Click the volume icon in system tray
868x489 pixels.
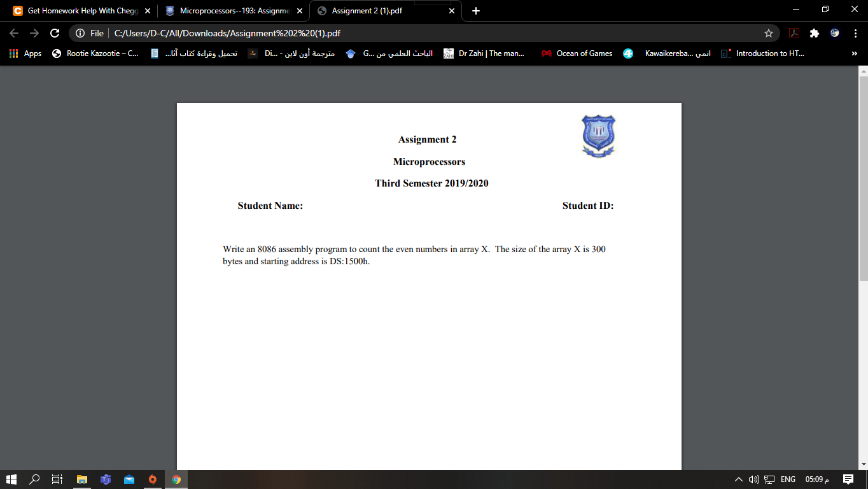[754, 479]
